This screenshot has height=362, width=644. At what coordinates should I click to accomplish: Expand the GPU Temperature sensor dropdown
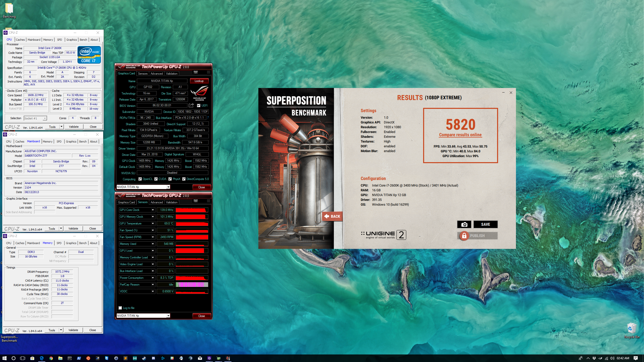tap(153, 223)
